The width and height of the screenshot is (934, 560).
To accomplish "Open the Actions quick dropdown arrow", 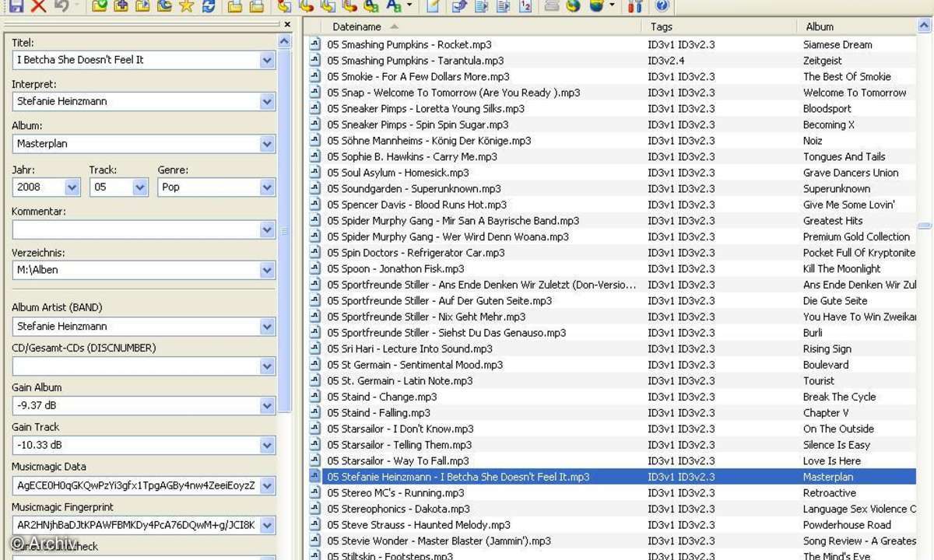I will (409, 6).
